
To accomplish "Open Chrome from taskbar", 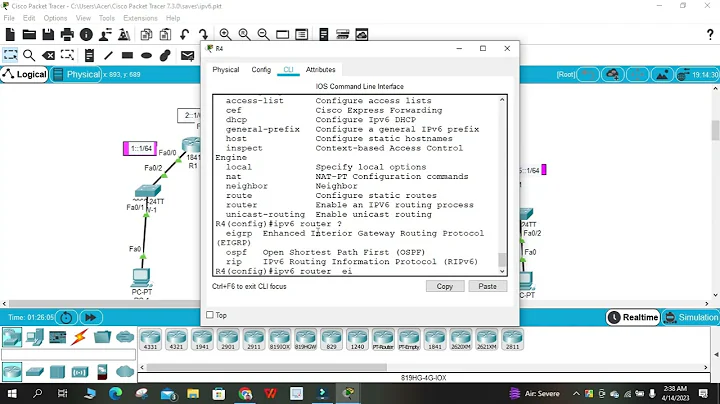I will click(246, 393).
